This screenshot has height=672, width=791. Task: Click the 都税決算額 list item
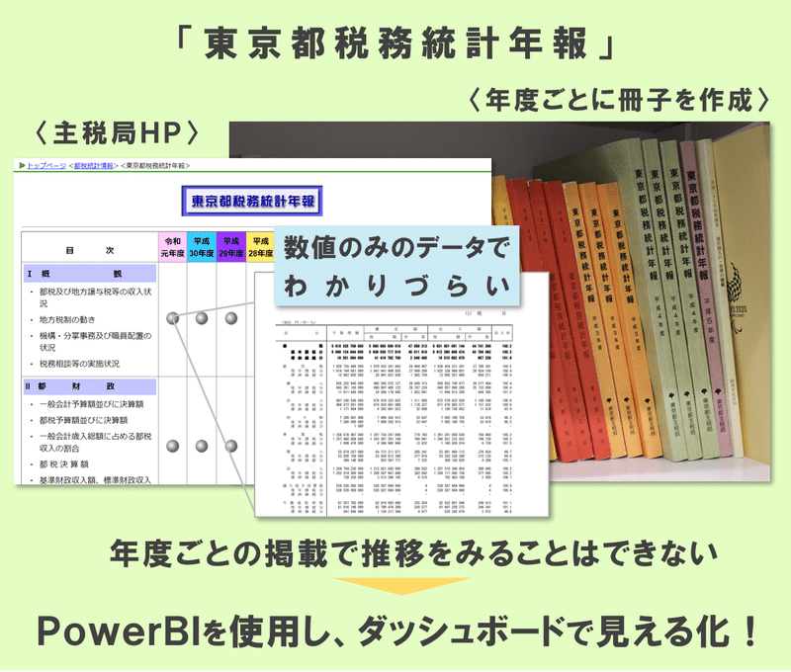tap(64, 464)
